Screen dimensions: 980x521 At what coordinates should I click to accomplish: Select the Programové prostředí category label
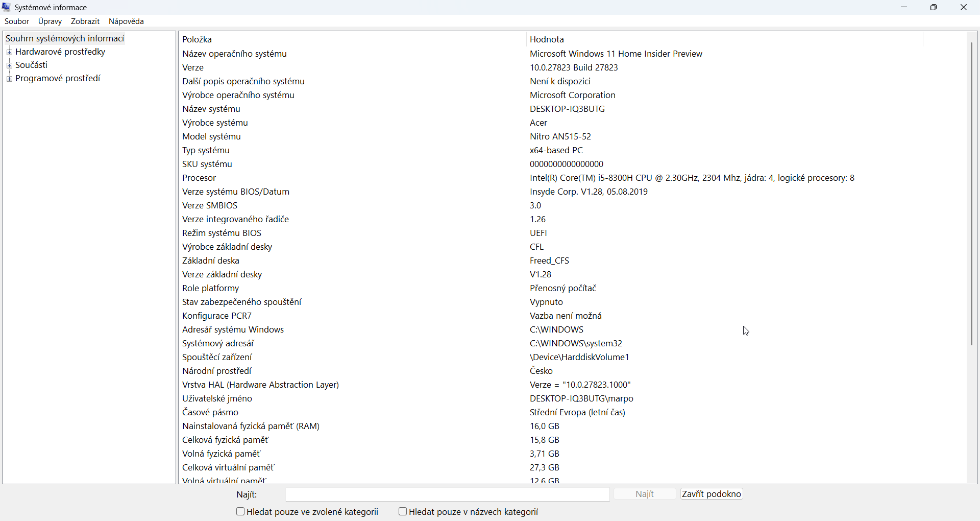click(x=58, y=78)
